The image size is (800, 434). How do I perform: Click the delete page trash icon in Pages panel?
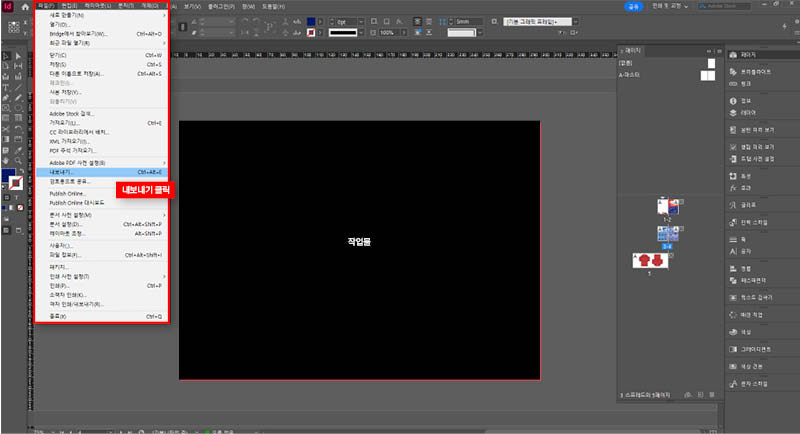pos(712,395)
